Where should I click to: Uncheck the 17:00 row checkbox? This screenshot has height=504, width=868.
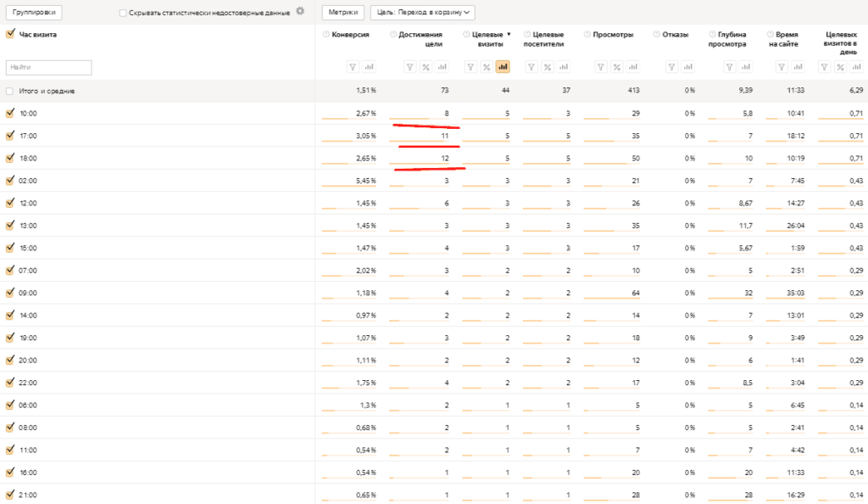(10, 135)
